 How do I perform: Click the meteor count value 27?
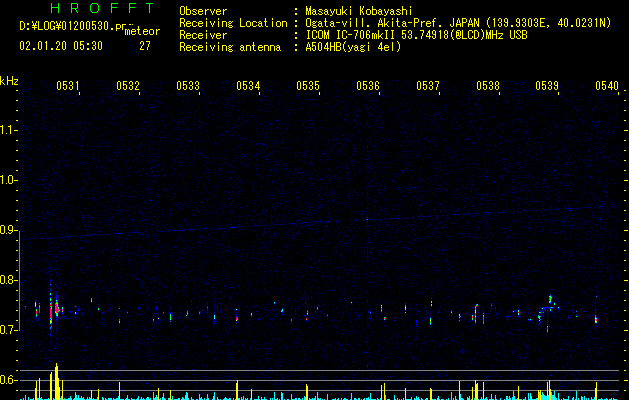[x=145, y=46]
